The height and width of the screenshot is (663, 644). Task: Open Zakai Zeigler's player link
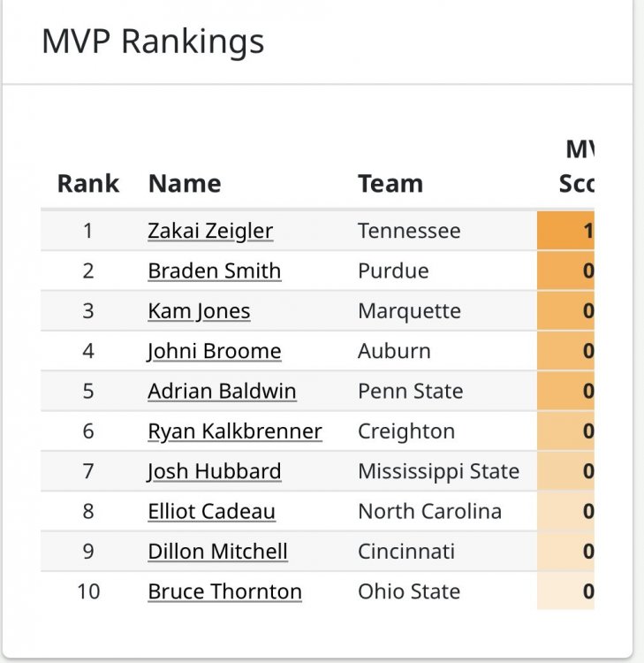pos(210,231)
